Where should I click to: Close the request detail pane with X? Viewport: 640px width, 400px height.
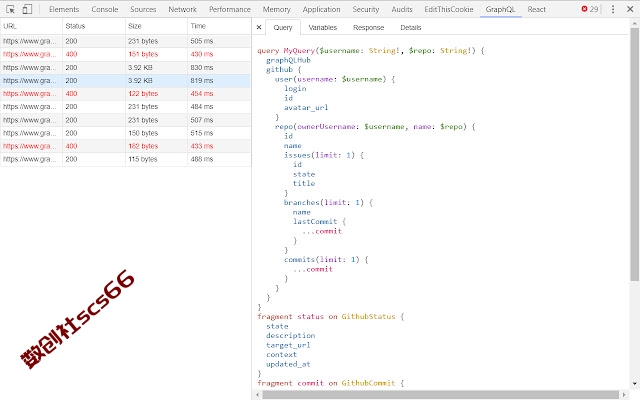coord(259,27)
